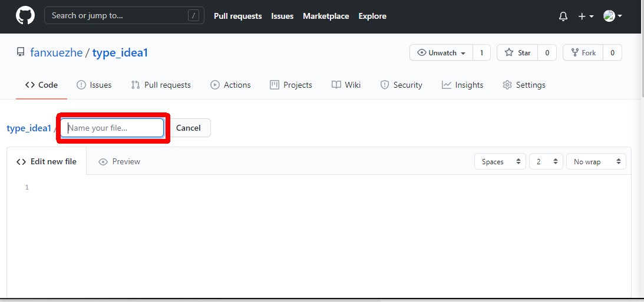Switch to the Projects tab
The image size is (644, 302).
291,85
